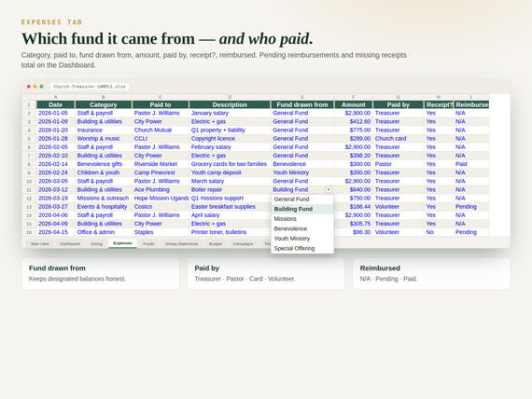Select the Camp Pinecrest cell
Image resolution: width=532 pixels, height=399 pixels.
tap(161, 172)
